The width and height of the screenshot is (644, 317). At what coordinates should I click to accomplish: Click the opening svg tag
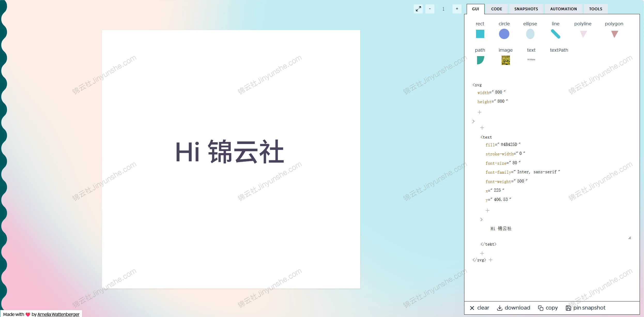[477, 85]
